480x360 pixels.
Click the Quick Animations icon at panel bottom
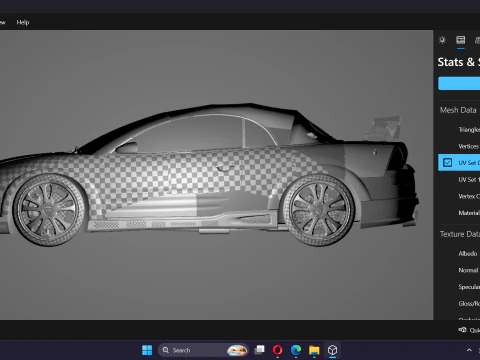pyautogui.click(x=462, y=330)
